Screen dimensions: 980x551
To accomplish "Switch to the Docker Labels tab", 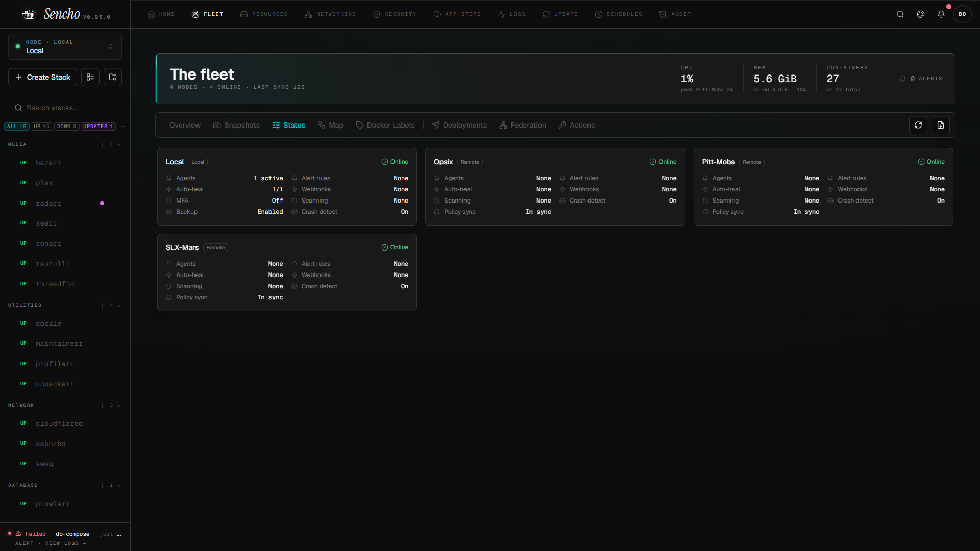I will [385, 125].
